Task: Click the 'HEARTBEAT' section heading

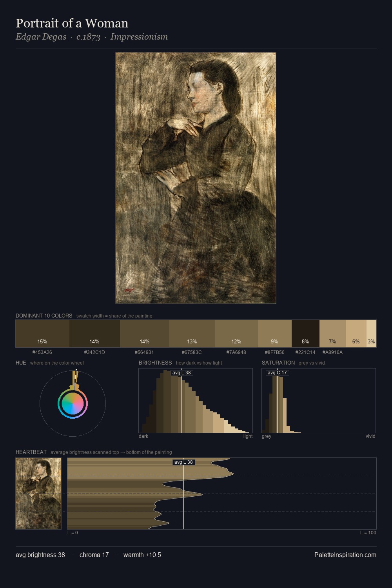Action: (x=31, y=452)
